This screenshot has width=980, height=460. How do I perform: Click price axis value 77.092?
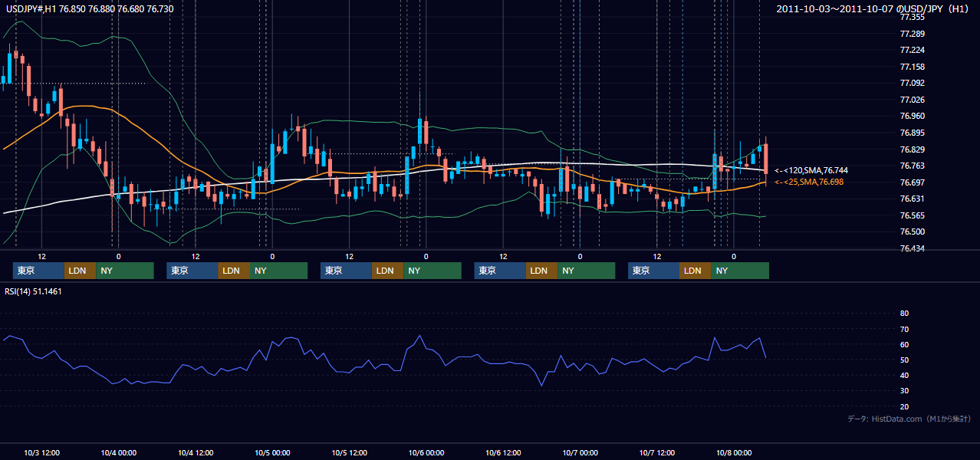[911, 83]
